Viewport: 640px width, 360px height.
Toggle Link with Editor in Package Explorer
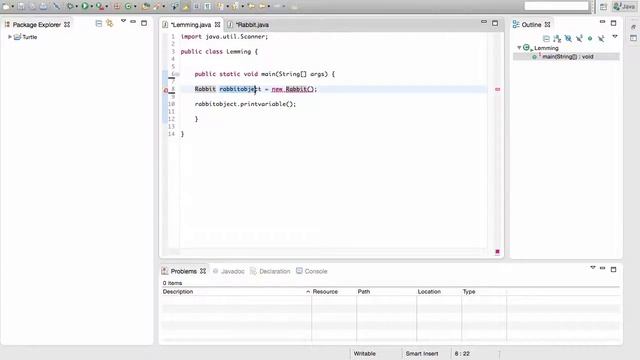pos(109,23)
